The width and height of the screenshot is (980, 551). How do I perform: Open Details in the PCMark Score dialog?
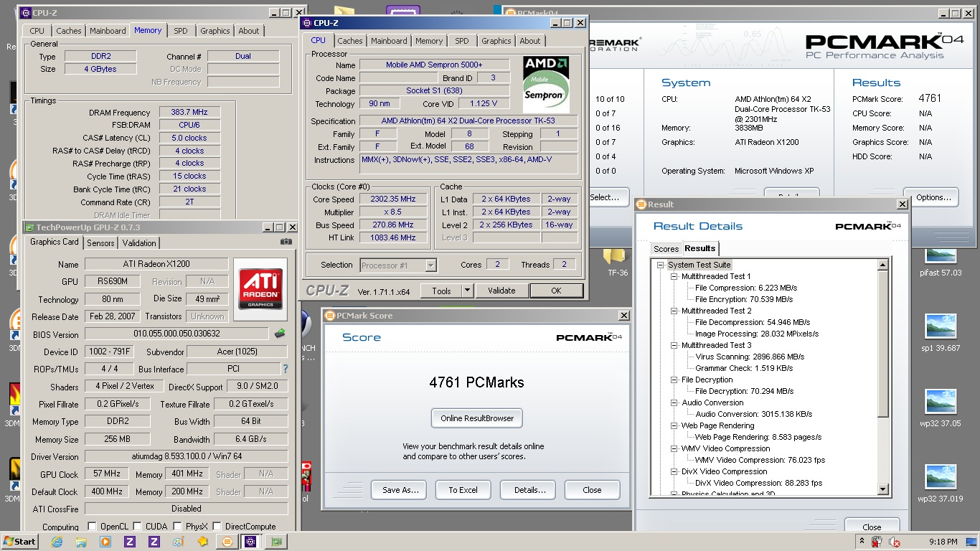tap(529, 490)
